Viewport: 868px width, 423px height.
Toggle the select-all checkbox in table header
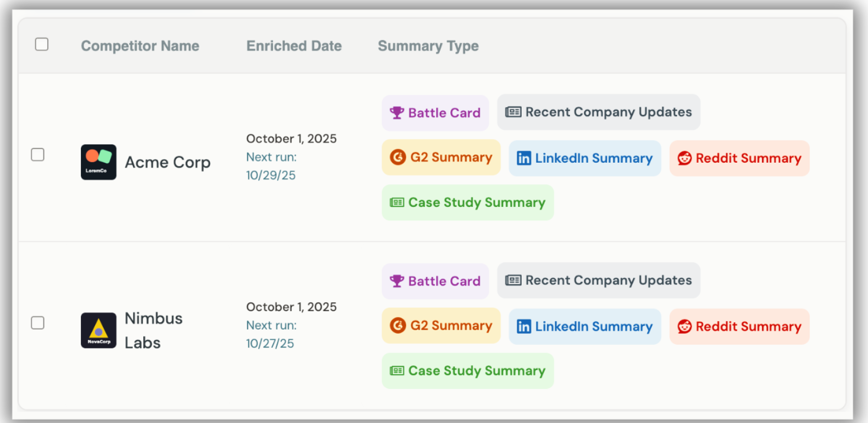[42, 45]
